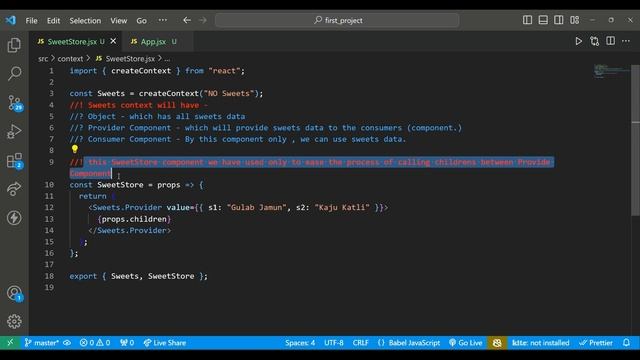
Task: Click Prettier in status bar
Action: tap(596, 343)
